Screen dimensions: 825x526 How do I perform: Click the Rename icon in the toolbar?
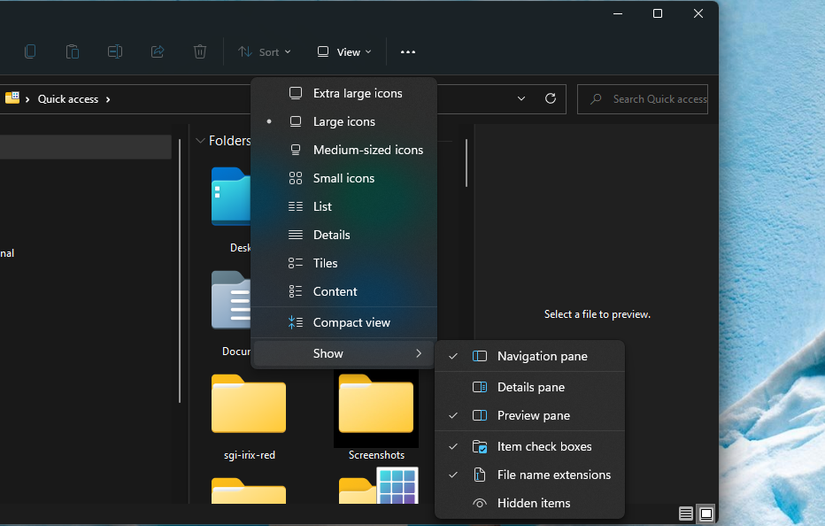pos(115,52)
